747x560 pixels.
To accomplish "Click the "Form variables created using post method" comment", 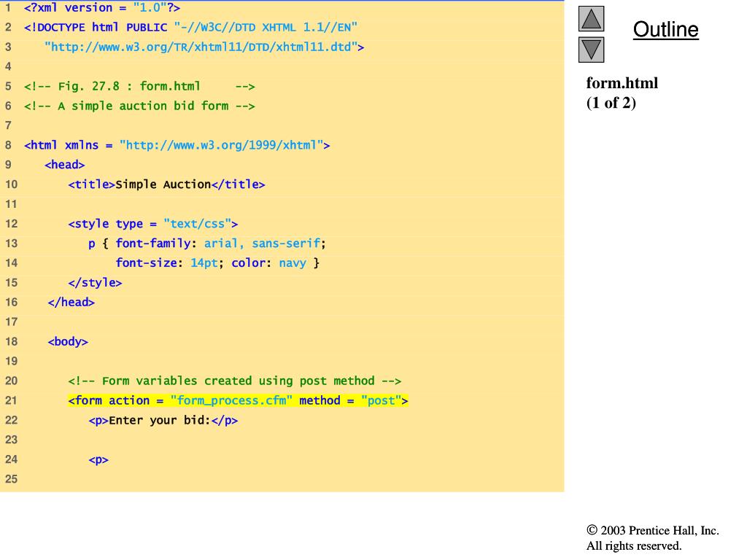I will coord(234,381).
